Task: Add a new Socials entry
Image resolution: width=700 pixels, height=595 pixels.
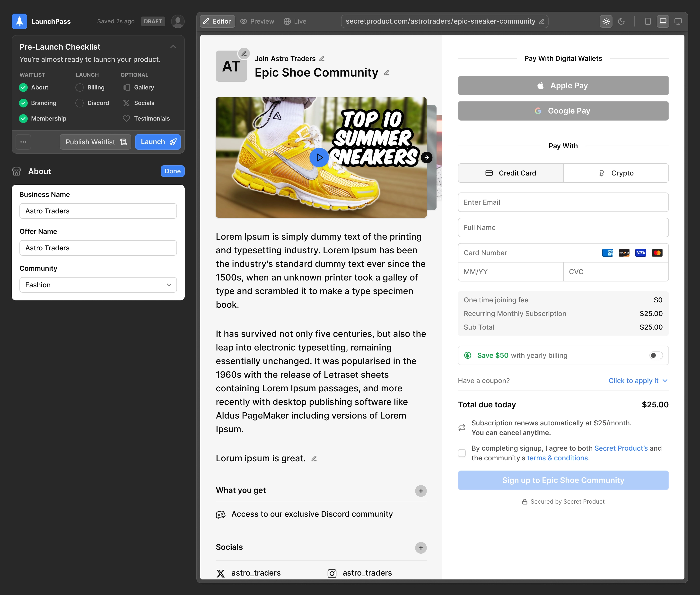Action: (421, 548)
